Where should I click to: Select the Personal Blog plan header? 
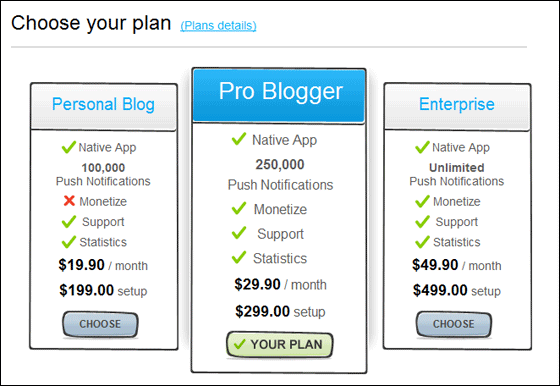[104, 106]
